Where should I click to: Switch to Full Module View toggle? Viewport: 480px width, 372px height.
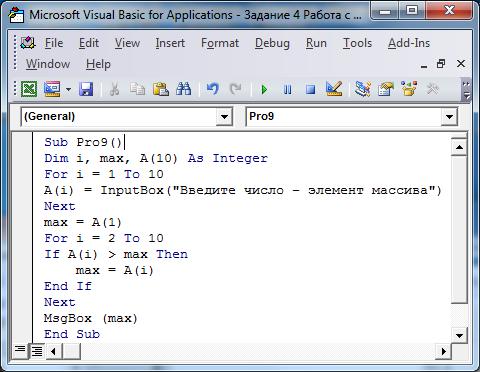tap(37, 351)
